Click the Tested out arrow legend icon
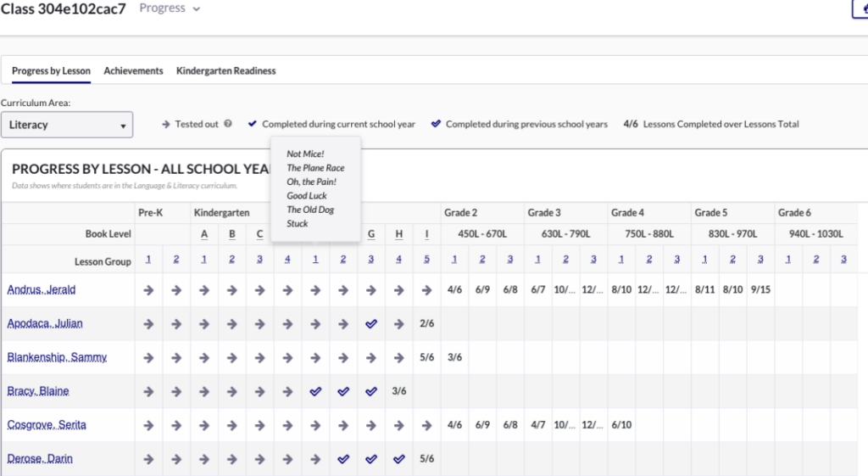The height and width of the screenshot is (476, 868). coord(165,124)
